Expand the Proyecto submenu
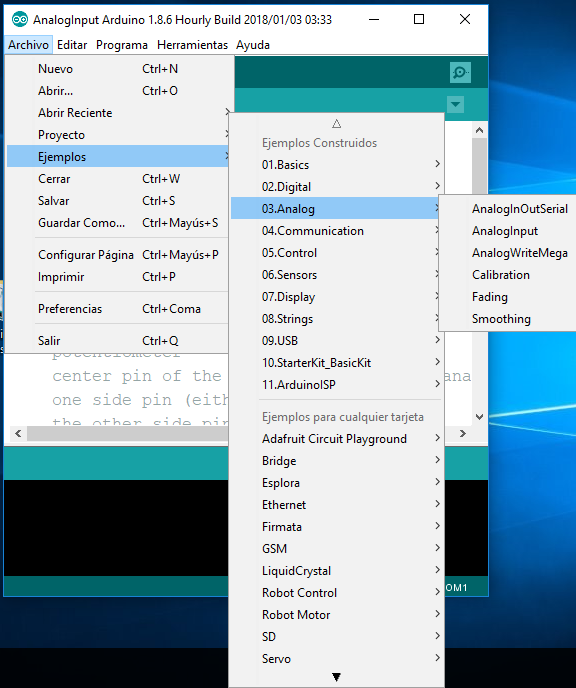The width and height of the screenshot is (576, 688). point(118,135)
